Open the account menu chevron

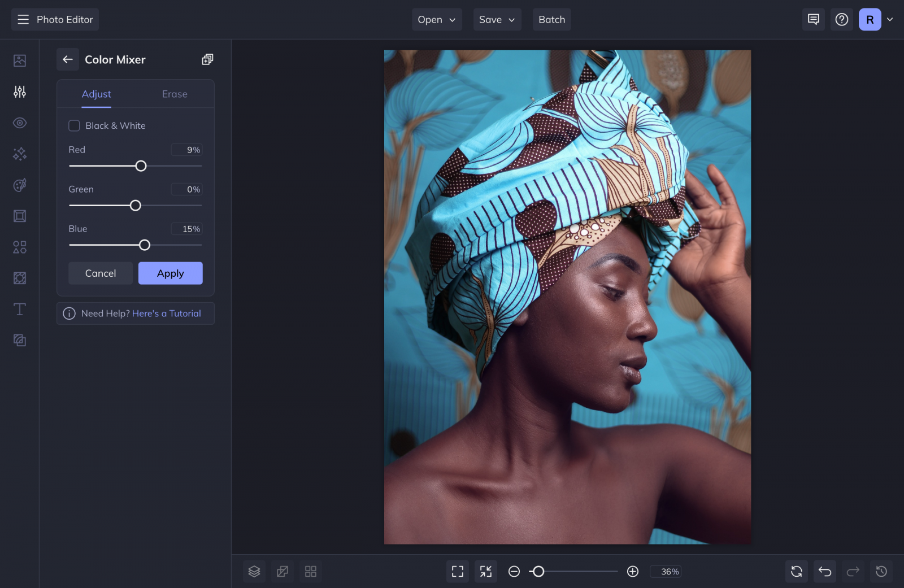(x=890, y=19)
